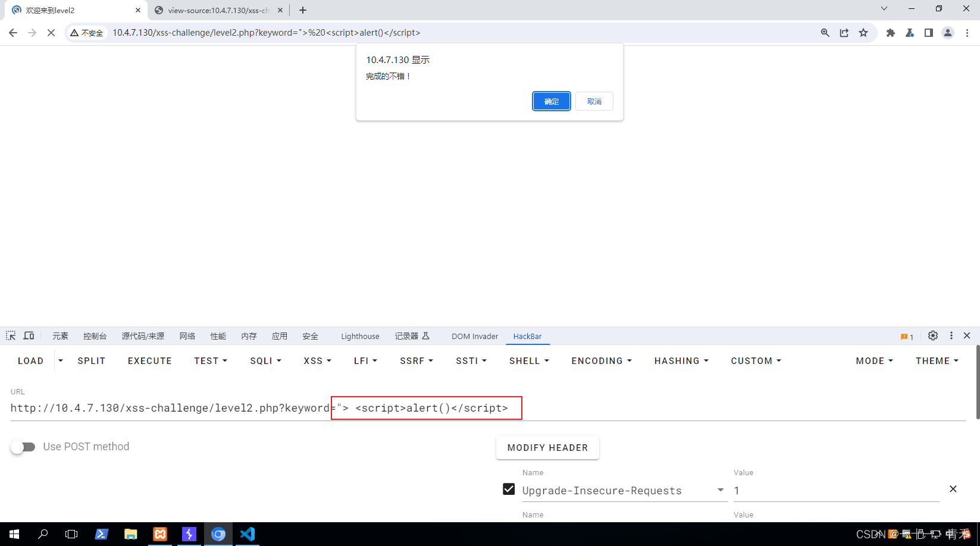Open the side panel icon
This screenshot has height=546, width=980.
928,33
